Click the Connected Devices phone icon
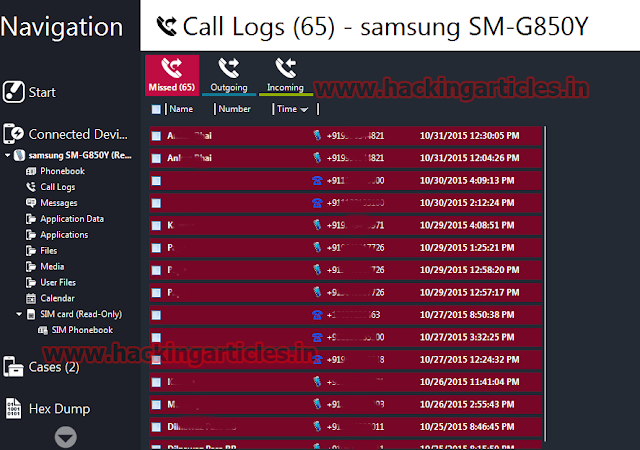The image size is (640, 450). tap(13, 134)
